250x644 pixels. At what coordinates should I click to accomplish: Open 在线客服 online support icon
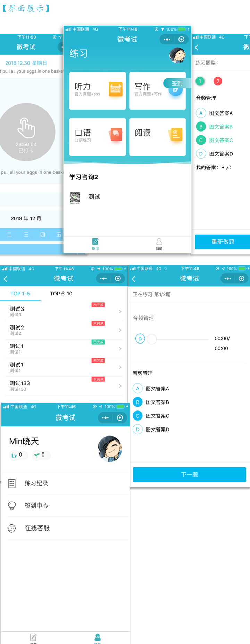click(x=12, y=528)
